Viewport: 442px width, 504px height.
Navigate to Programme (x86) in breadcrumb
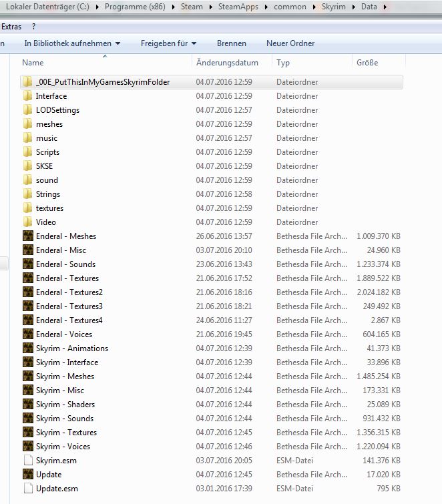point(135,7)
